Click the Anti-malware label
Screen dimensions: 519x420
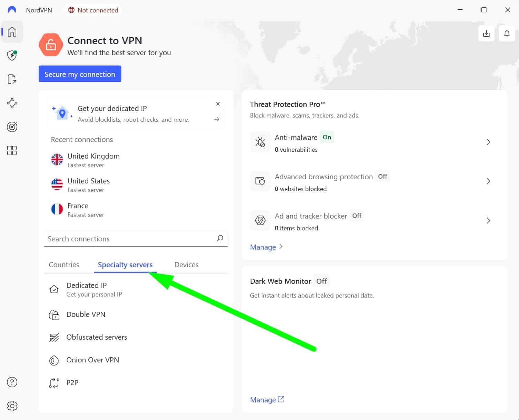(x=296, y=137)
